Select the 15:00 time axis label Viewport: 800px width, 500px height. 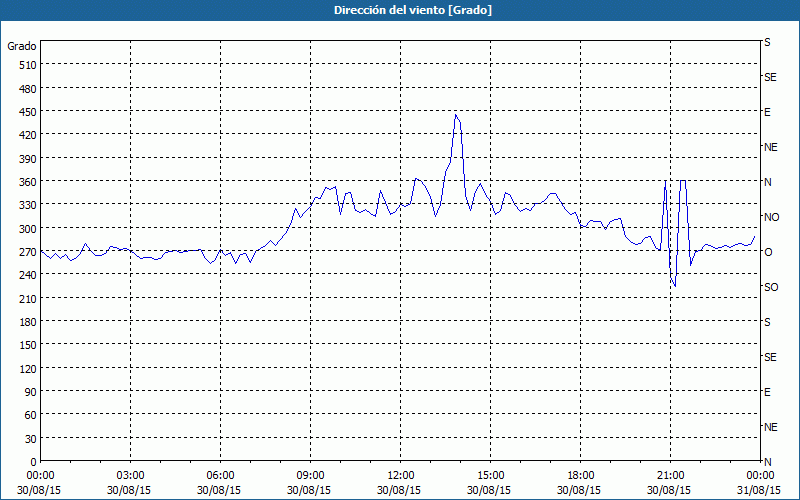point(490,476)
